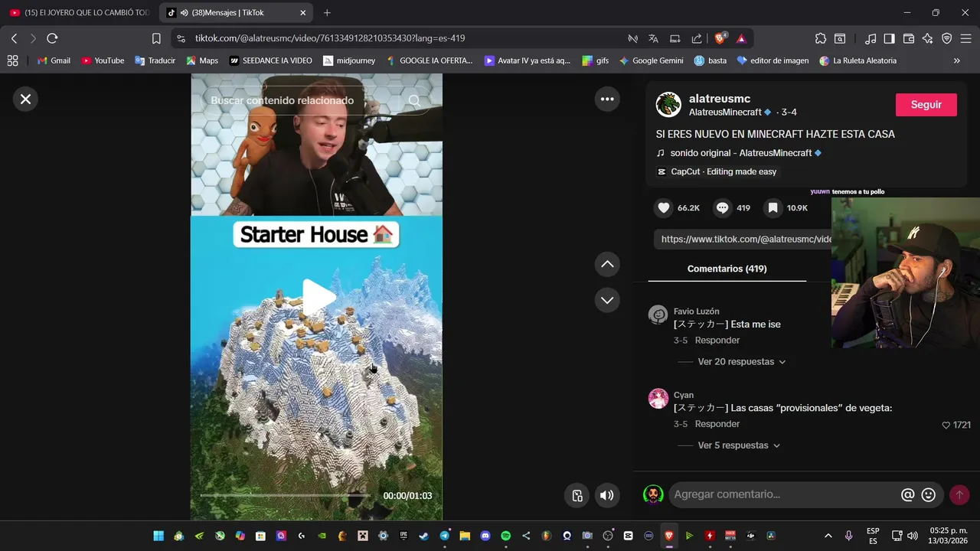Post comment with the red arrow button

(959, 495)
